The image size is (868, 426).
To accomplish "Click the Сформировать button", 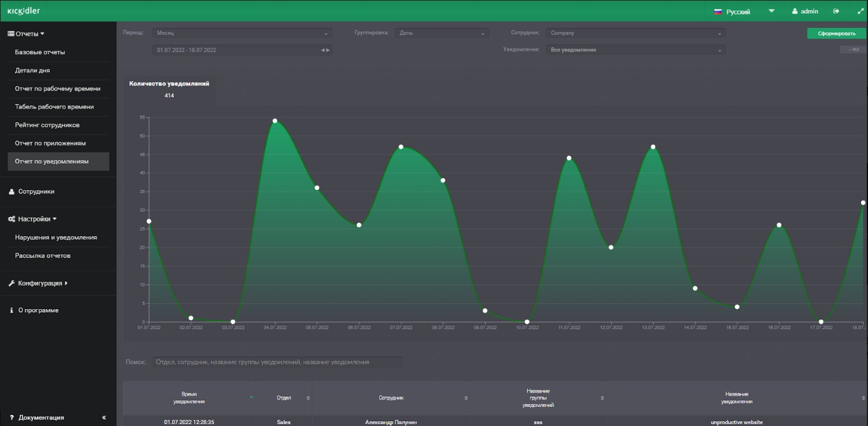I will pyautogui.click(x=836, y=34).
